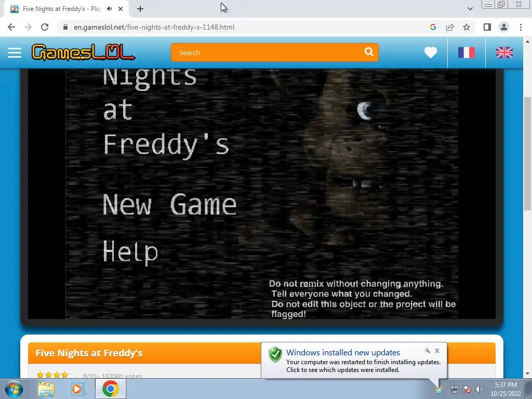Click the Google icon in address bar
This screenshot has width=532, height=399.
click(x=433, y=27)
